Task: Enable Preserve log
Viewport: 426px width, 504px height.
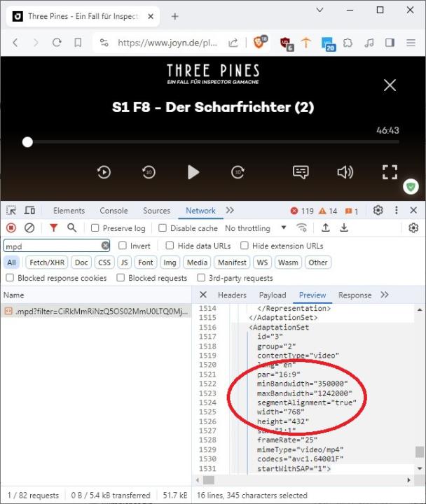Action: tap(95, 228)
